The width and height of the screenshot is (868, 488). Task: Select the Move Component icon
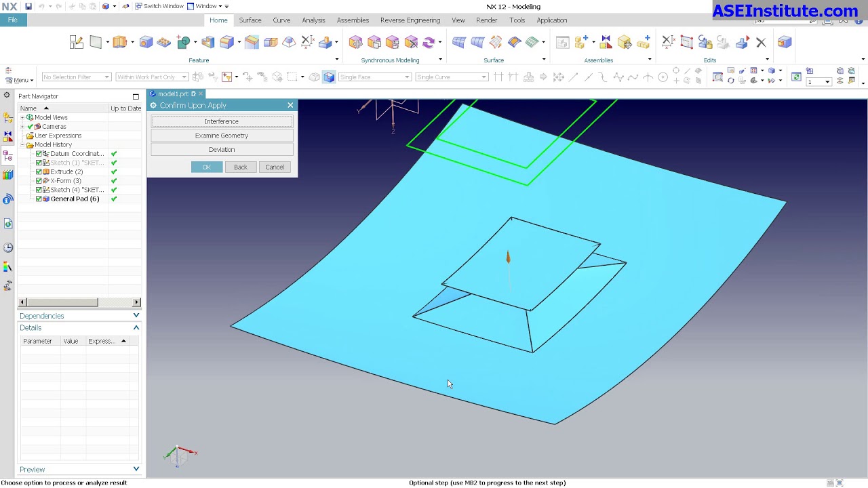(x=625, y=43)
